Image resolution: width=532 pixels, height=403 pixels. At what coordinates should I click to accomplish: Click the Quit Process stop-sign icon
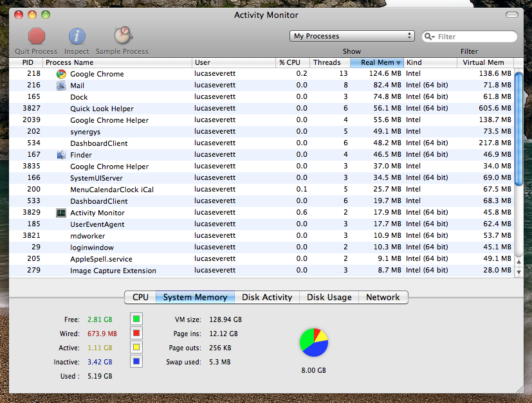[x=36, y=36]
